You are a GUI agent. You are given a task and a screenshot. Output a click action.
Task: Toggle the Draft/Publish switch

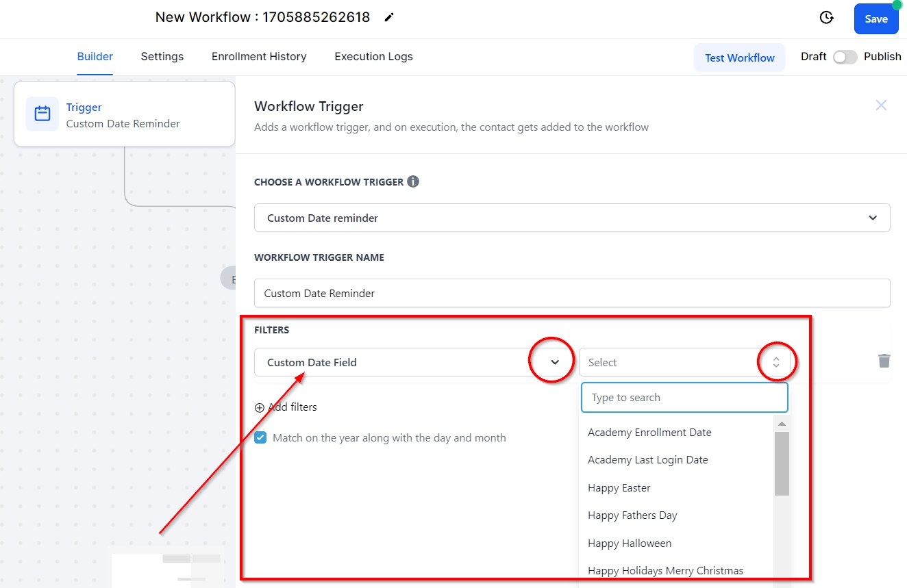(845, 57)
